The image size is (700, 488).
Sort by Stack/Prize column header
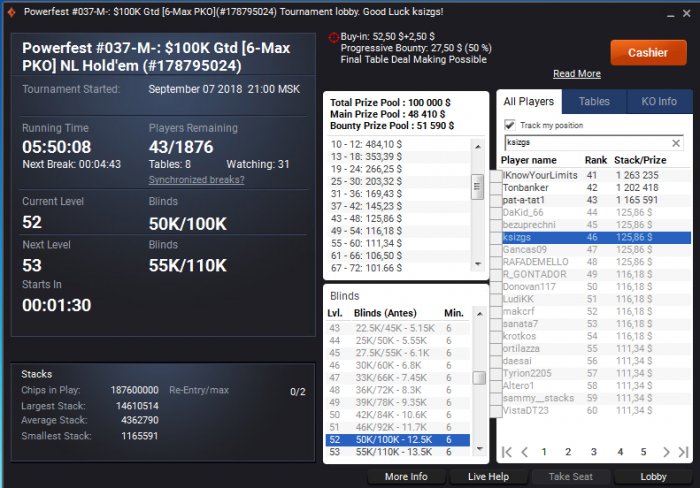[x=640, y=160]
